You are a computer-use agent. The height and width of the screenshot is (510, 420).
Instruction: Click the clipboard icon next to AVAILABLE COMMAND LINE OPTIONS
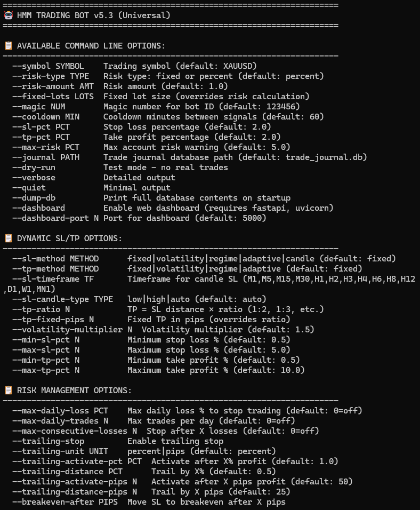point(8,46)
